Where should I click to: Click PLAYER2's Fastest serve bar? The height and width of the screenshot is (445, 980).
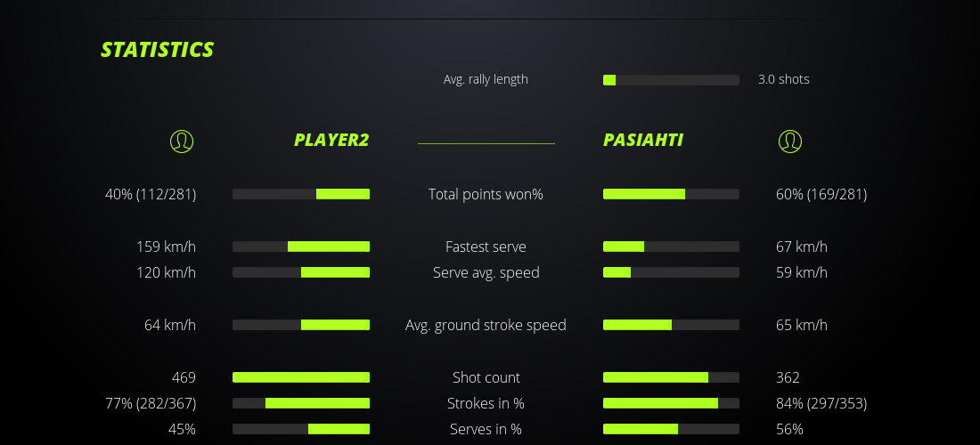301,247
